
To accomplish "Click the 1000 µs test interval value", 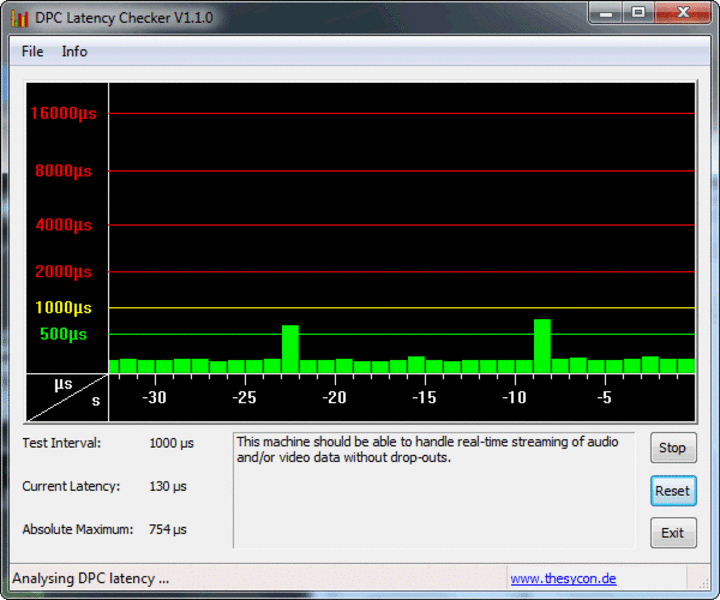I will [x=171, y=443].
